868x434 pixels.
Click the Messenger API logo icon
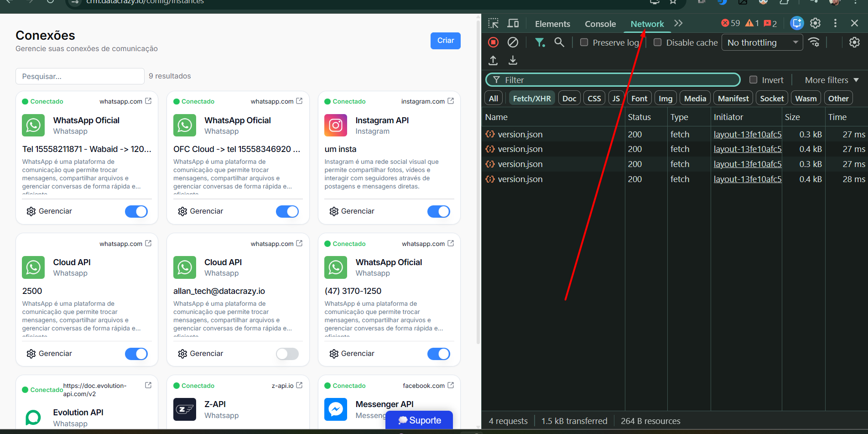pos(336,409)
